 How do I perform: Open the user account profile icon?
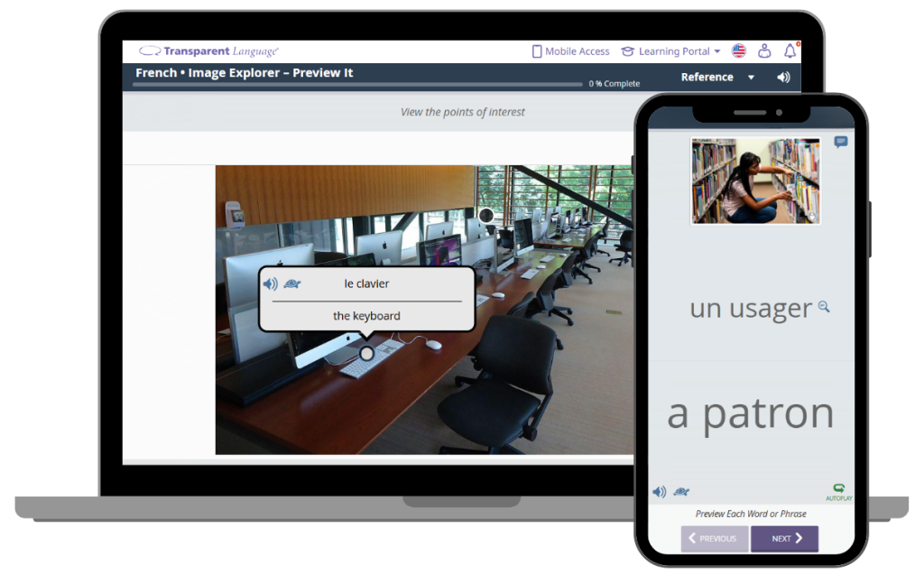click(x=764, y=51)
